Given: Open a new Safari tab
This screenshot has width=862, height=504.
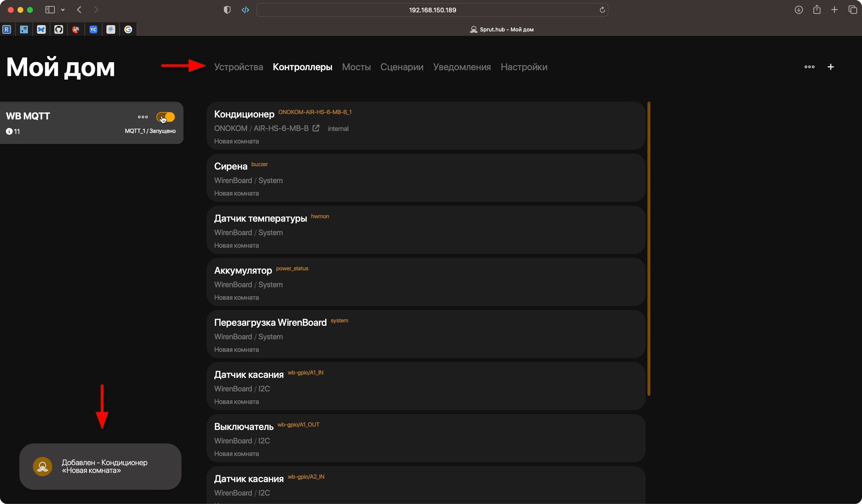Looking at the screenshot, I should pos(834,10).
